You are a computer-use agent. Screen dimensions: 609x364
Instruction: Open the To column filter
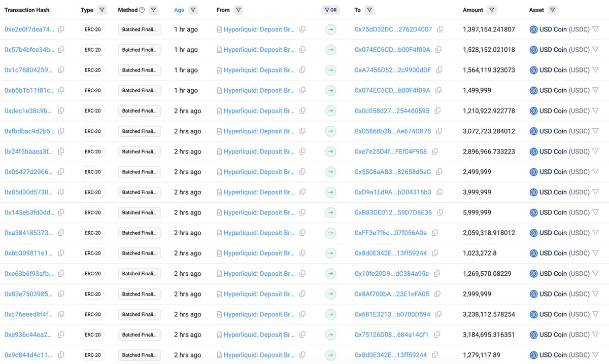click(369, 10)
